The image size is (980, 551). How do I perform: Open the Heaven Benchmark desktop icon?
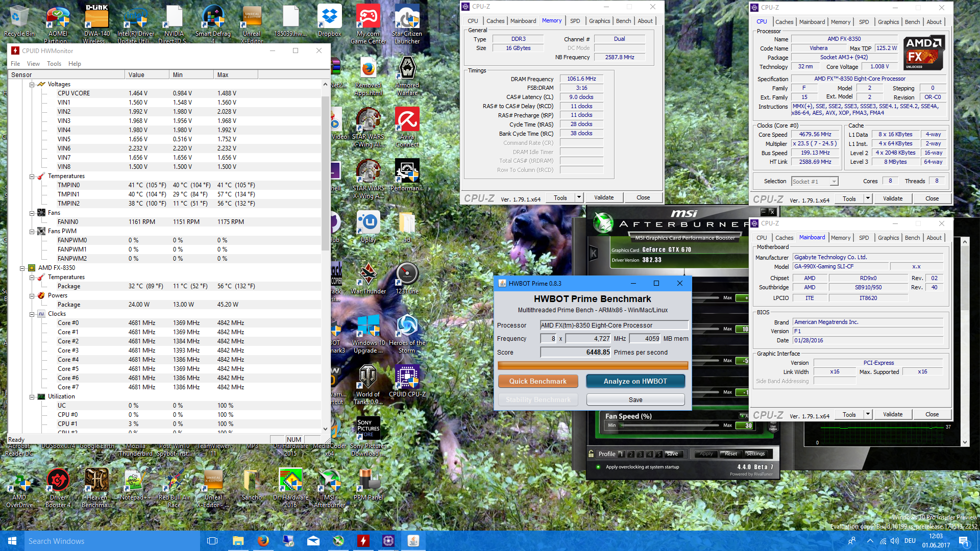pyautogui.click(x=96, y=488)
